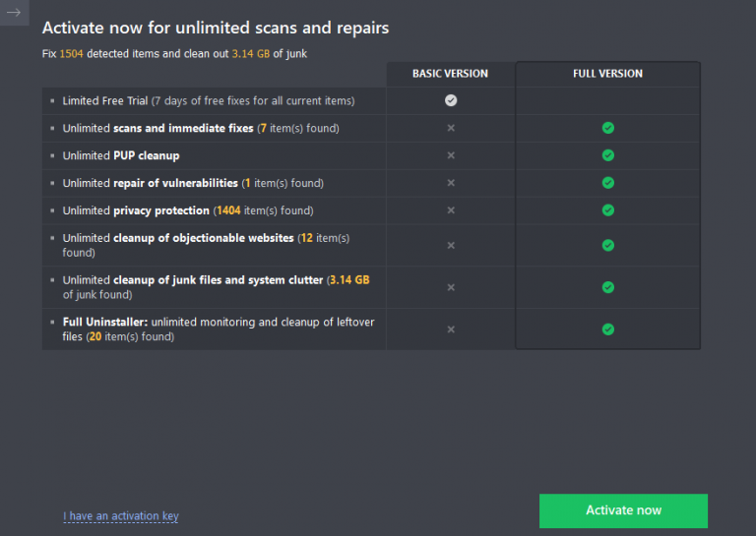Click basic version X for privacy protection
The image size is (756, 536).
pyautogui.click(x=451, y=210)
